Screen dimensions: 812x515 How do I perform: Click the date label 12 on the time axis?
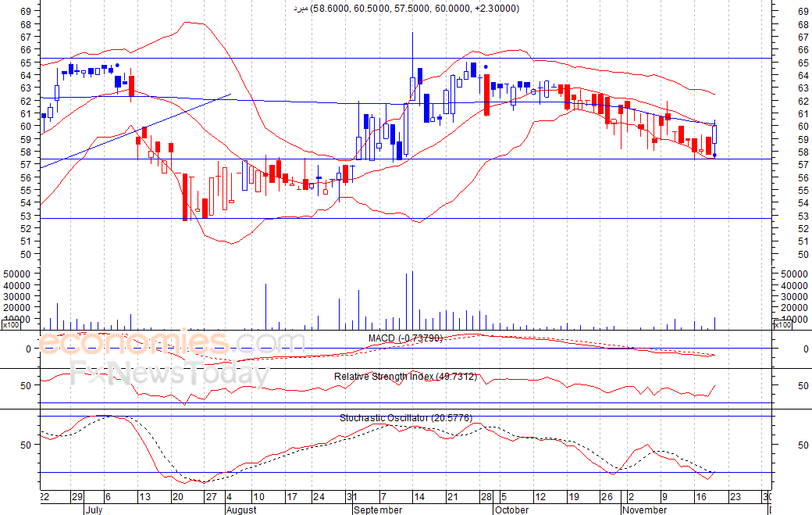point(540,497)
